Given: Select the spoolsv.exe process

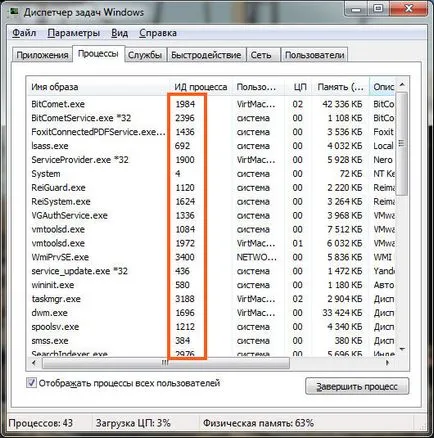Looking at the screenshot, I should 211,327.
